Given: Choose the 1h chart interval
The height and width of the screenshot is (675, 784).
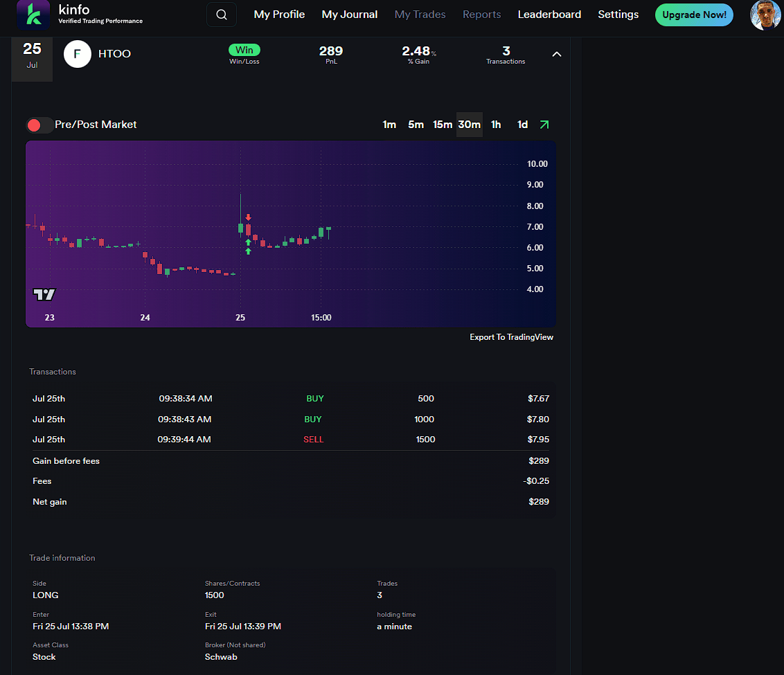Looking at the screenshot, I should 496,125.
